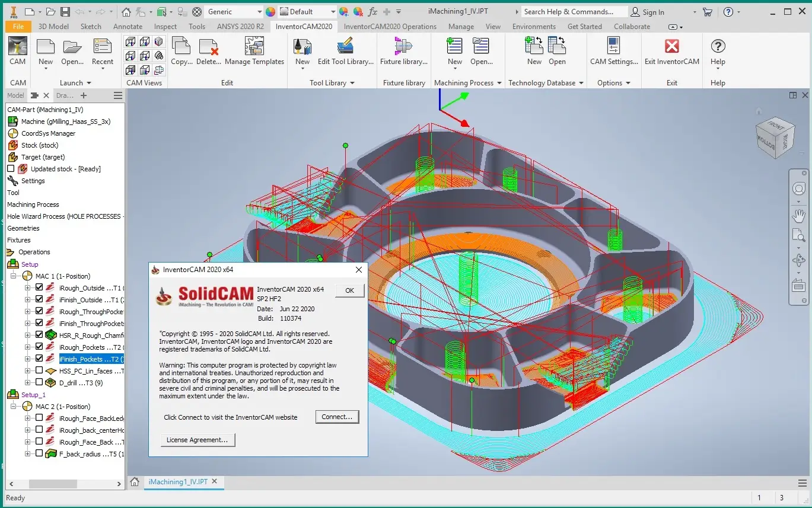Open the InventorCAM2020 Operations tab
This screenshot has width=812, height=508.
point(390,27)
